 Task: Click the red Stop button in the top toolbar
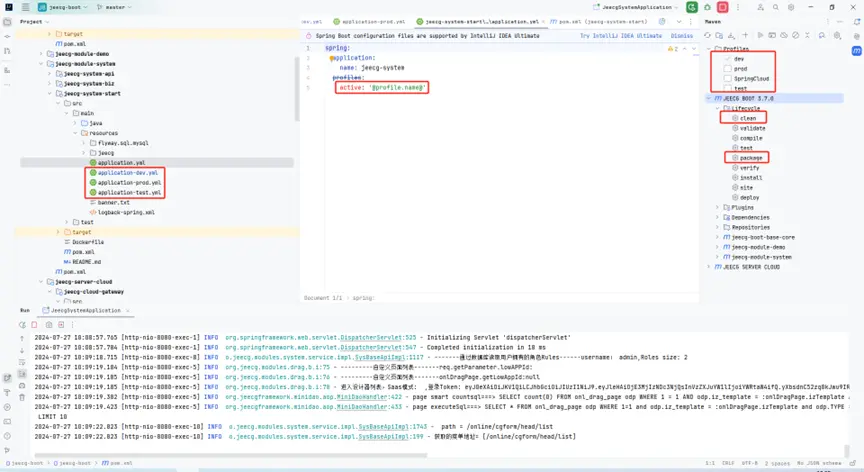point(722,7)
